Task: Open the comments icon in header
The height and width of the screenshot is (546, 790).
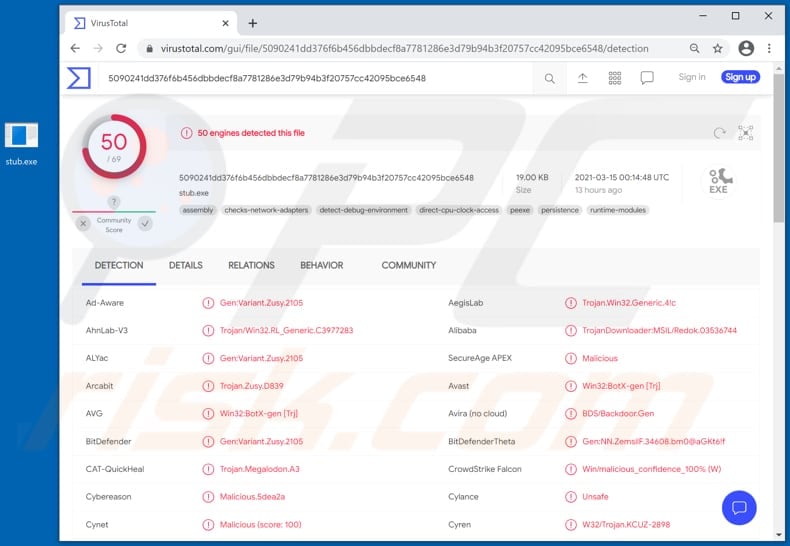Action: pos(647,78)
